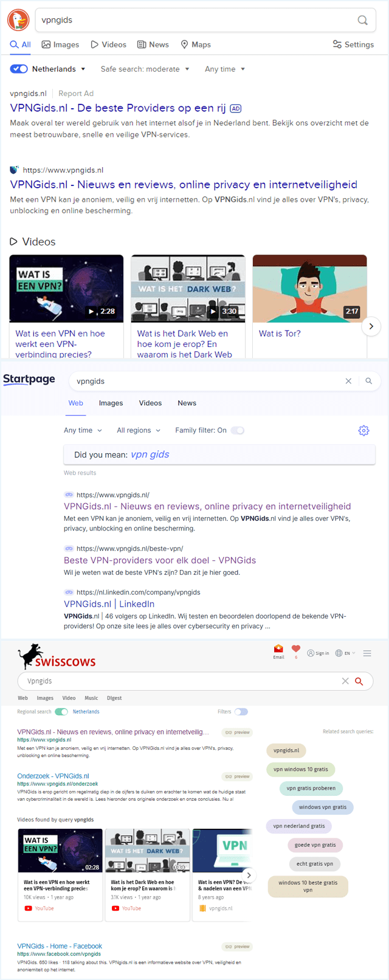The image size is (389, 980).
Task: Select the Startpage Videos tab
Action: point(150,403)
